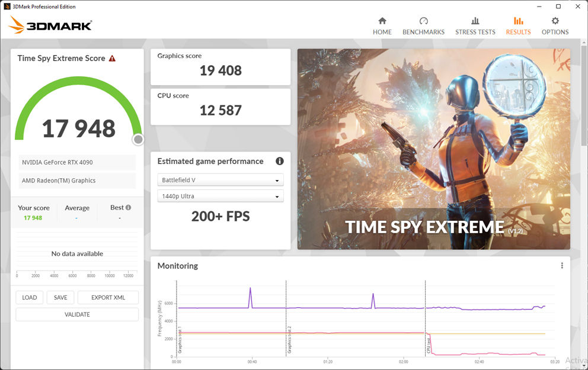Click the Time Spy score warning icon
Screen dimensions: 588x370
(112, 59)
